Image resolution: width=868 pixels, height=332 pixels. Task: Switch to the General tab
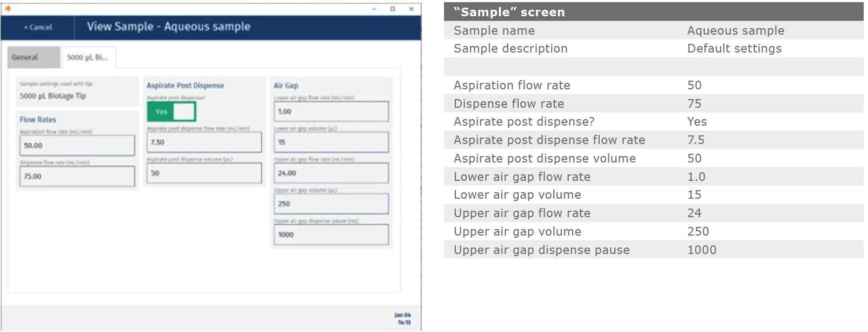coord(33,57)
